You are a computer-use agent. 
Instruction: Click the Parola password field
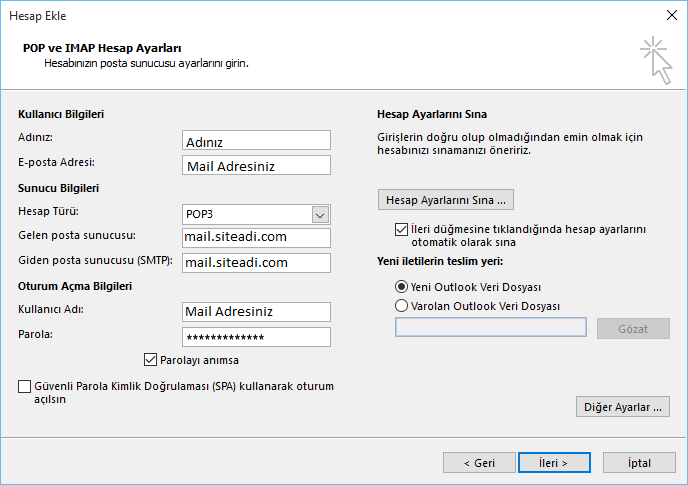click(256, 337)
